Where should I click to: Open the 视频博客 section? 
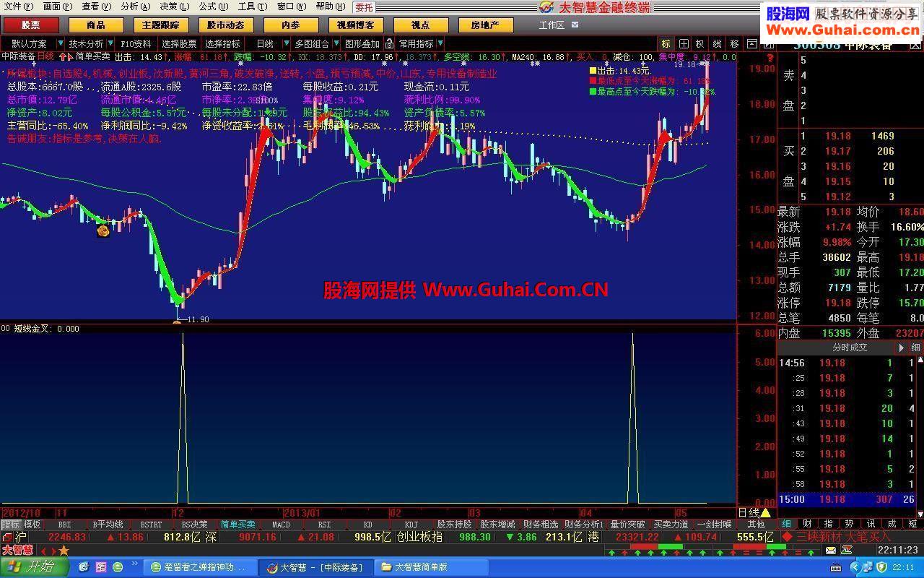356,25
